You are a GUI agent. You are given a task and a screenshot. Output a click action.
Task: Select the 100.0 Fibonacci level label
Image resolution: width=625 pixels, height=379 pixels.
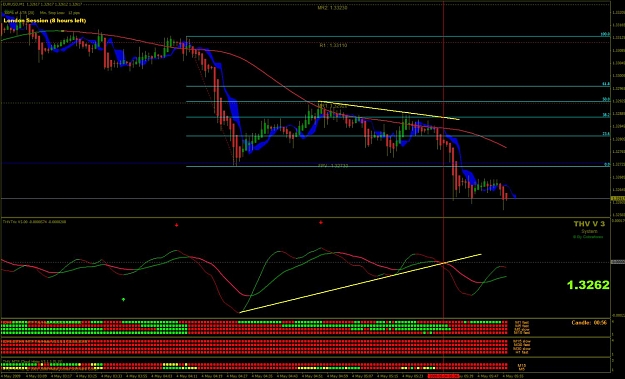(605, 35)
